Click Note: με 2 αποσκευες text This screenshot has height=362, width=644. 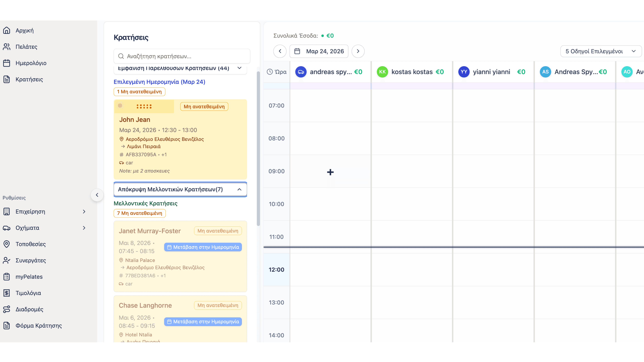point(144,171)
